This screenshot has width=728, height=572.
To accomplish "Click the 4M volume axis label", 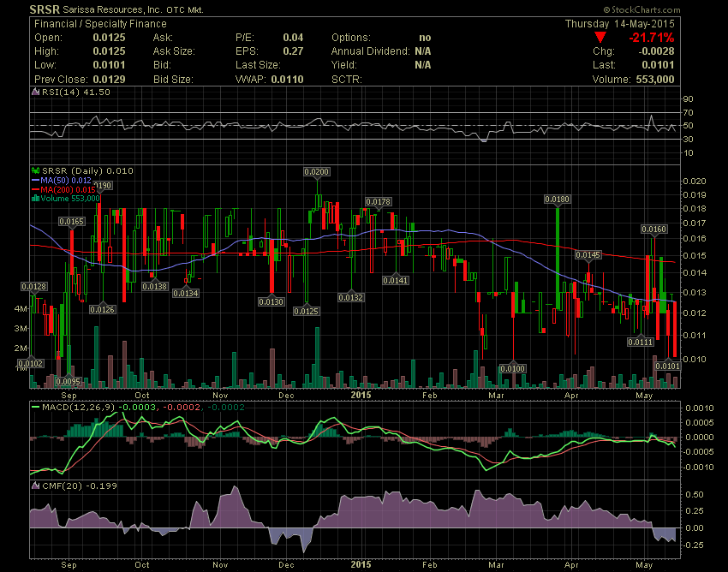I will click(x=21, y=309).
